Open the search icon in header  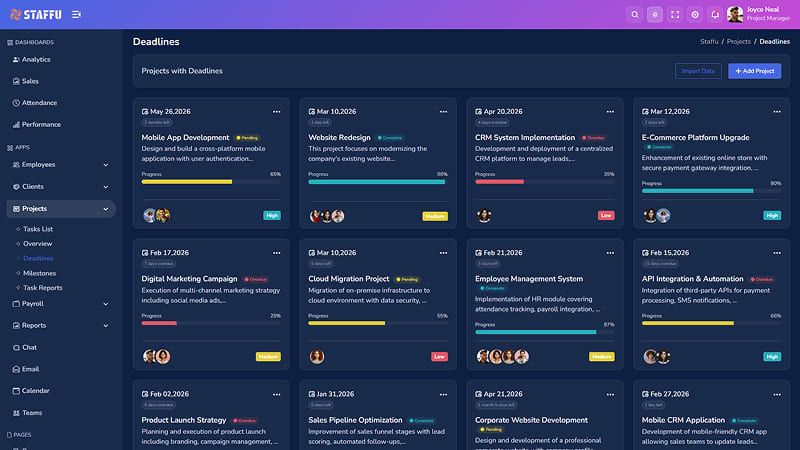[x=635, y=15]
